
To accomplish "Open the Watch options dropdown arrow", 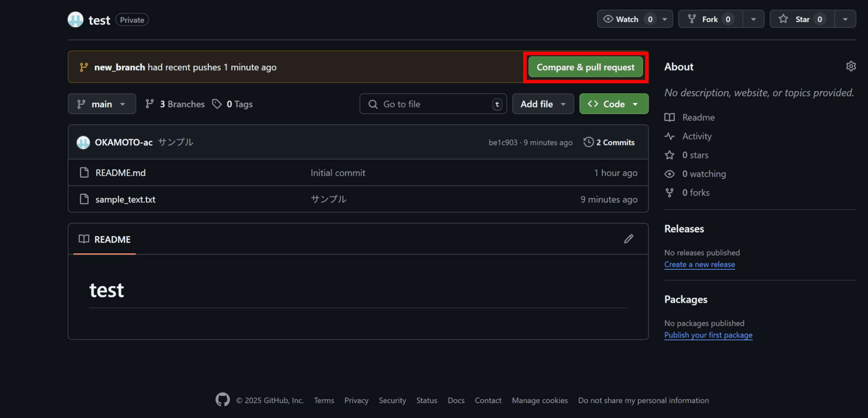I will click(665, 19).
